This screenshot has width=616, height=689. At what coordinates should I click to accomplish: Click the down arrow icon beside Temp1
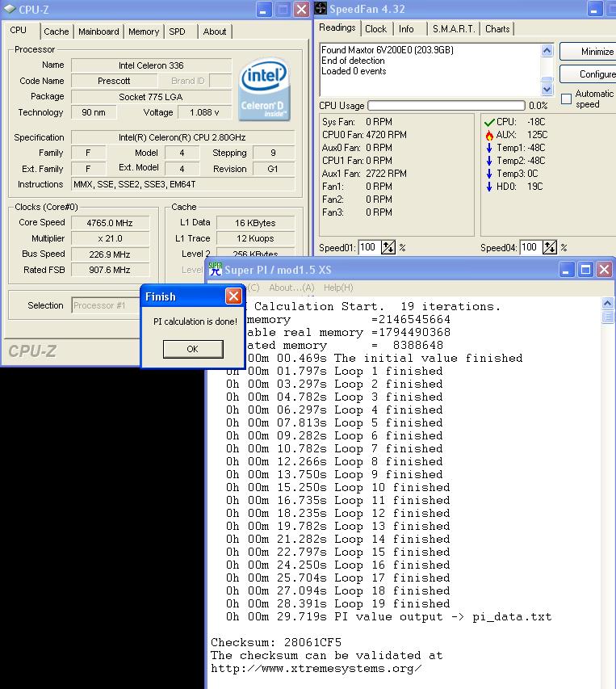[x=489, y=148]
